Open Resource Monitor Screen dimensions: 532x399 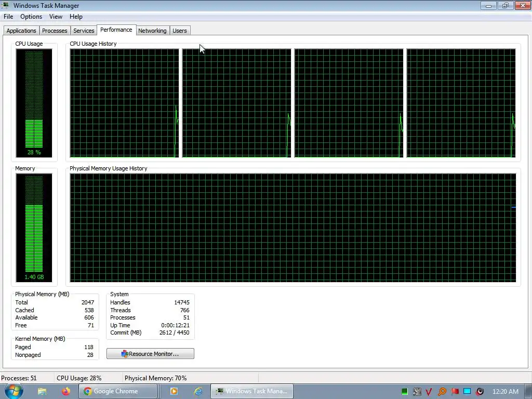tap(150, 353)
